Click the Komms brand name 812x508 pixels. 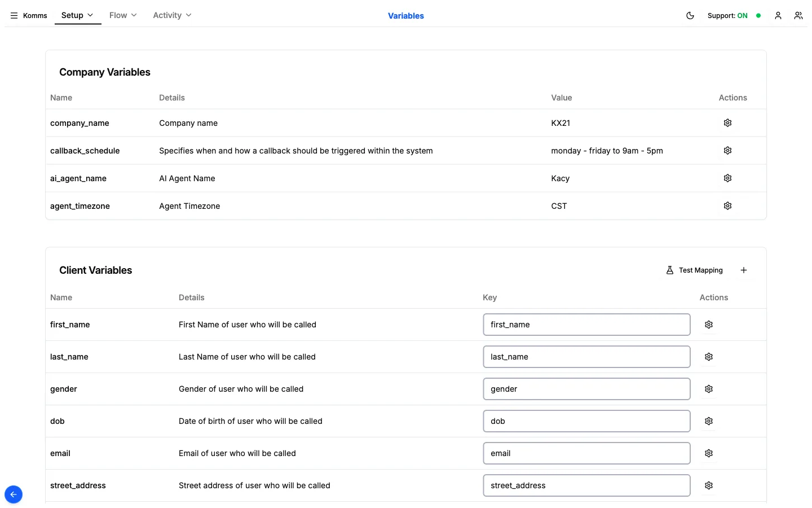(x=35, y=16)
